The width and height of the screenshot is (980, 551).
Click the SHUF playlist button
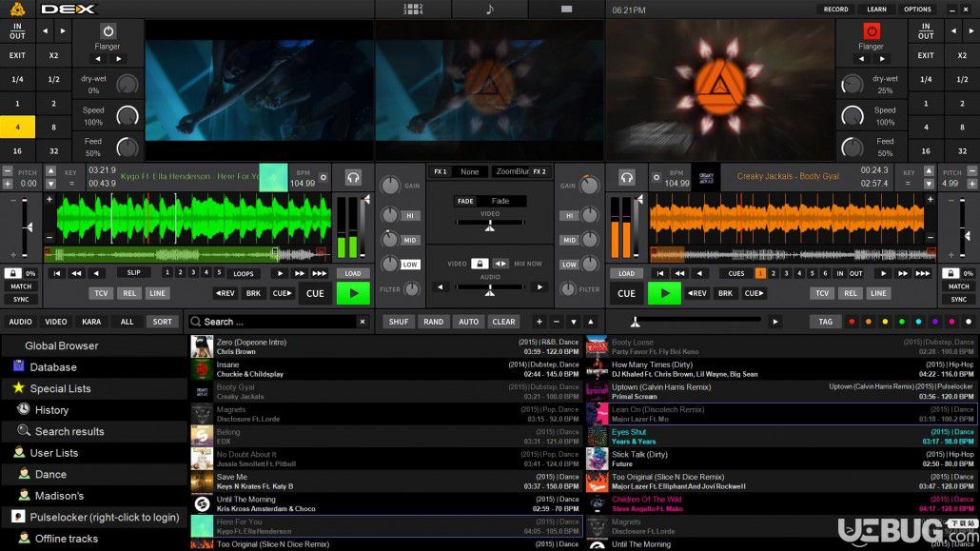click(398, 322)
